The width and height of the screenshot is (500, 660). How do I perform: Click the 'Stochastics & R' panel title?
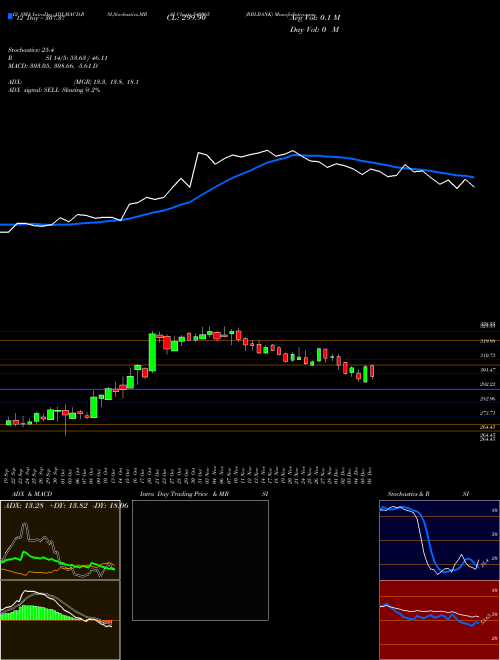click(x=409, y=494)
